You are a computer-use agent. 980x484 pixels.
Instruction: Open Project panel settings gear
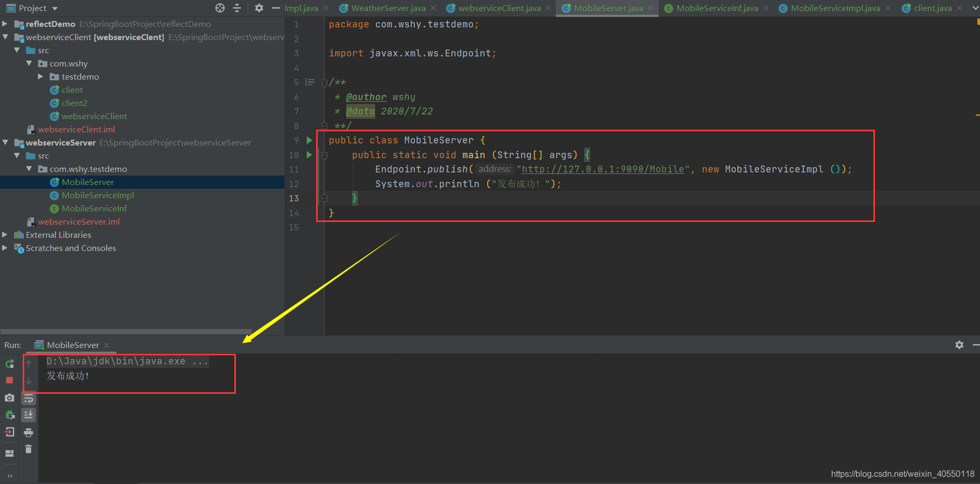(259, 8)
